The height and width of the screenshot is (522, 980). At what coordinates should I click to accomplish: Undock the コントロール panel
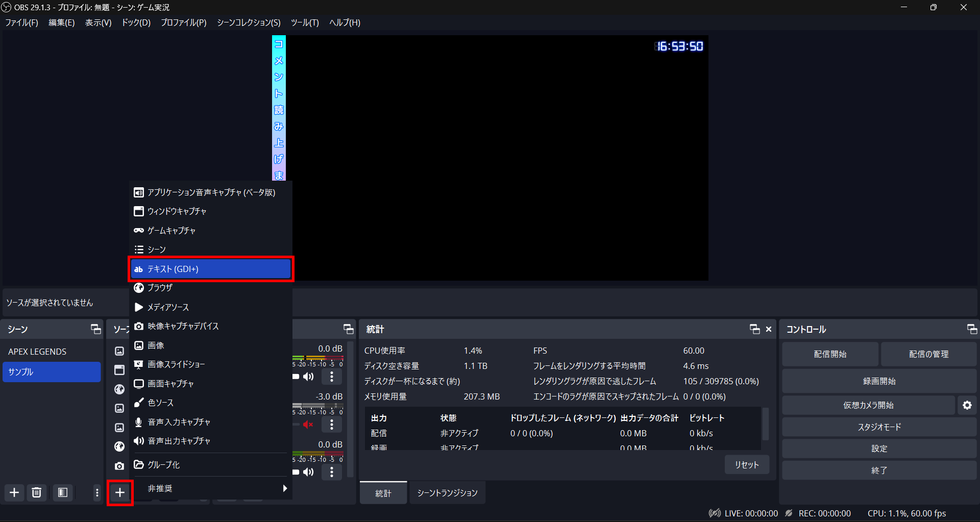[x=972, y=329]
